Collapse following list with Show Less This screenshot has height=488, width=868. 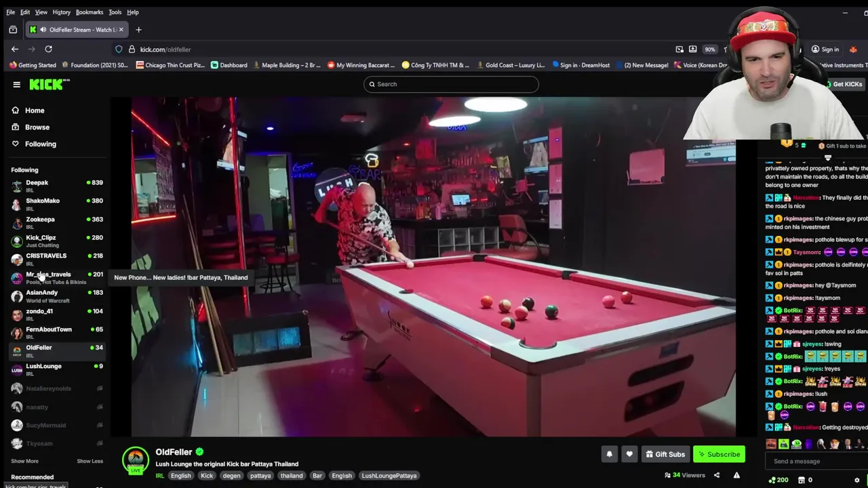point(90,461)
